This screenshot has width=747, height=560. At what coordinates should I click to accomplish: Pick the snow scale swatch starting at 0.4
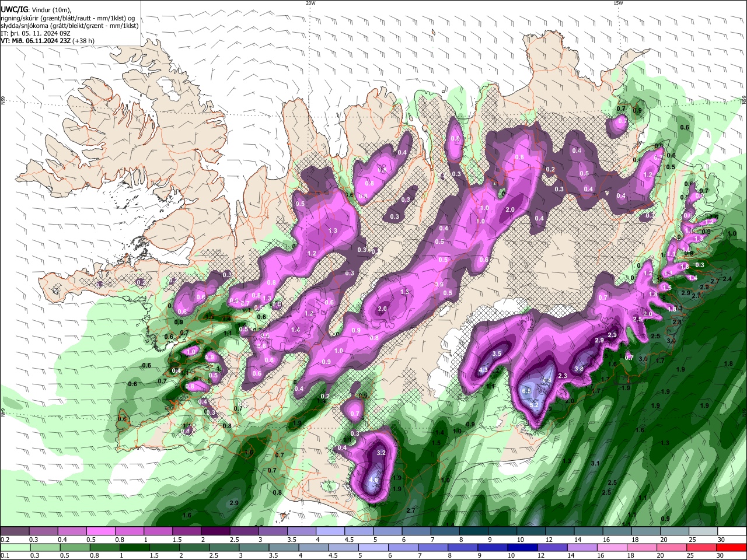72,531
